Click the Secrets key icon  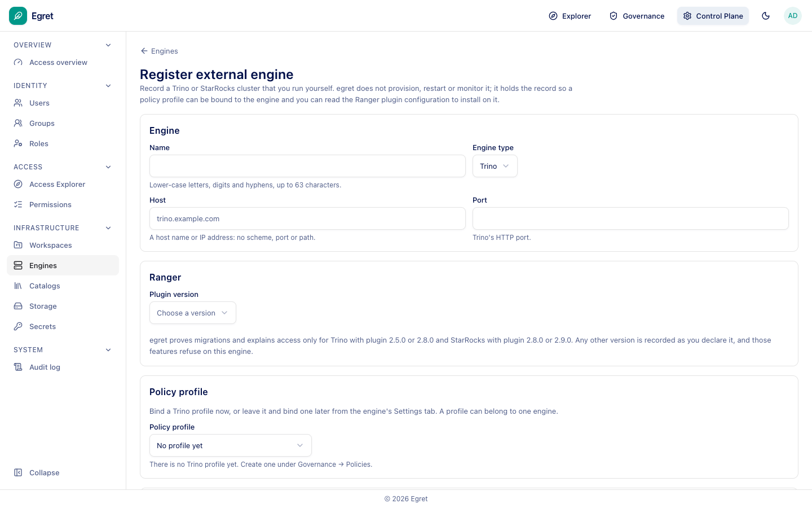tap(18, 327)
